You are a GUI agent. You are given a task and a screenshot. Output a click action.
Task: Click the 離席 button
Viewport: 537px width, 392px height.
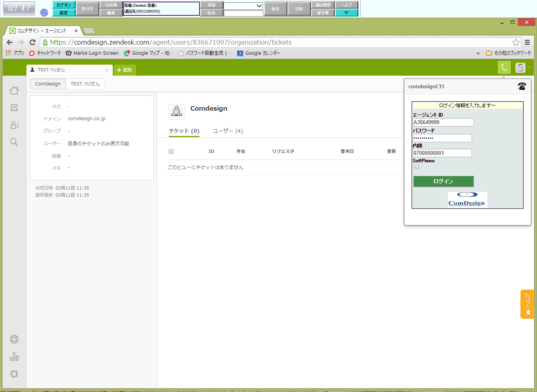(x=111, y=13)
